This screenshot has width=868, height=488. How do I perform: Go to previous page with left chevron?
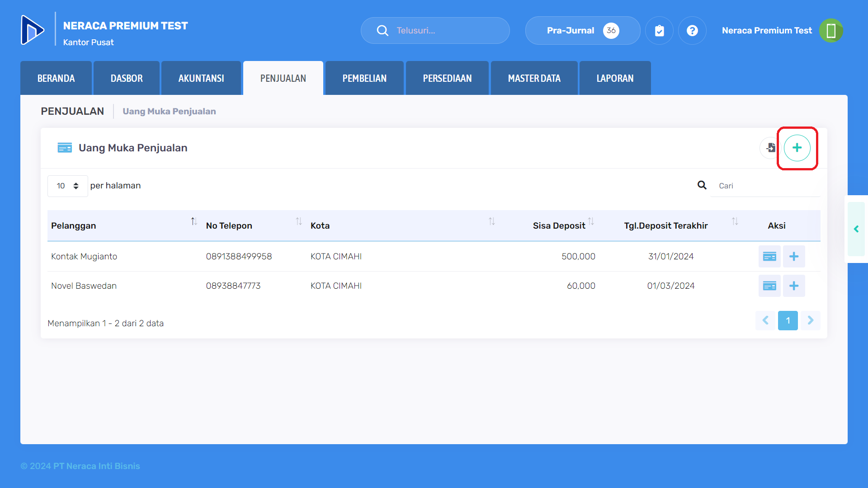[x=765, y=320]
